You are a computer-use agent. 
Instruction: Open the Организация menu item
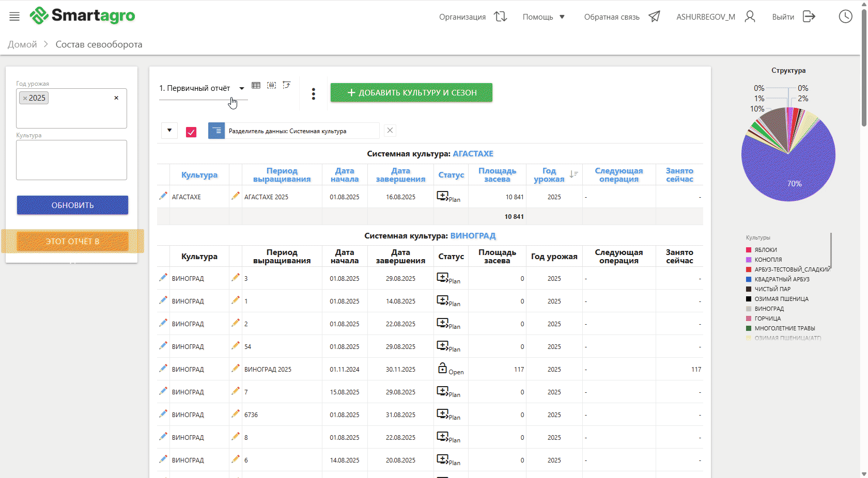point(462,17)
